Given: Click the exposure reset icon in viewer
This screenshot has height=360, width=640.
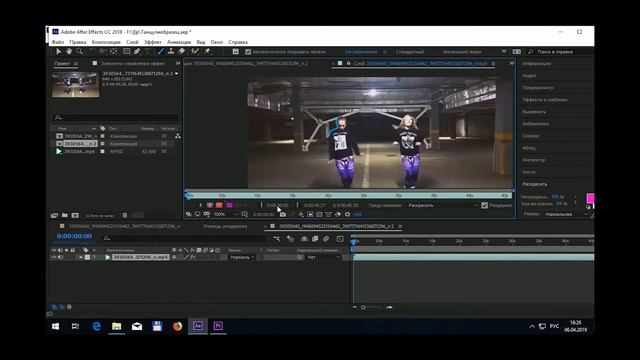Looking at the screenshot, I should (347, 214).
